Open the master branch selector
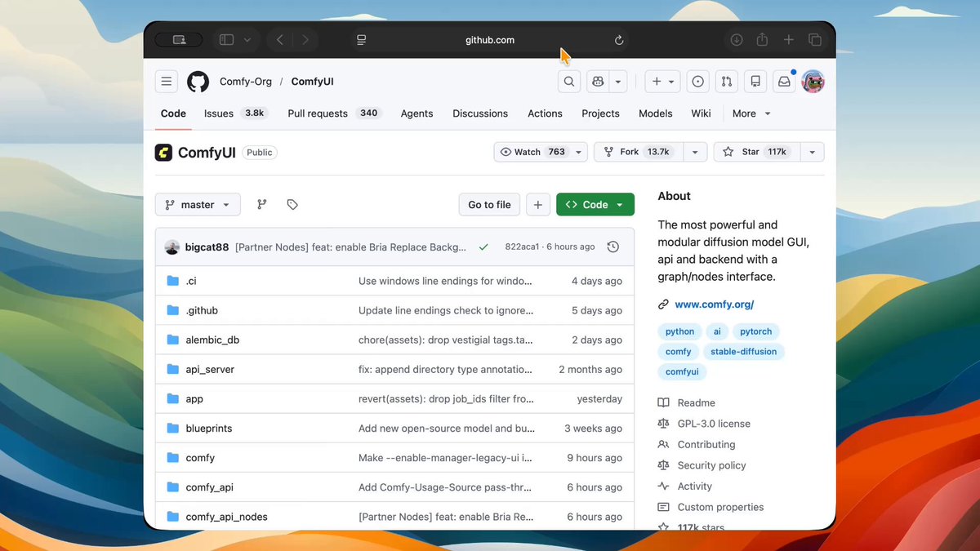The image size is (980, 551). [198, 205]
